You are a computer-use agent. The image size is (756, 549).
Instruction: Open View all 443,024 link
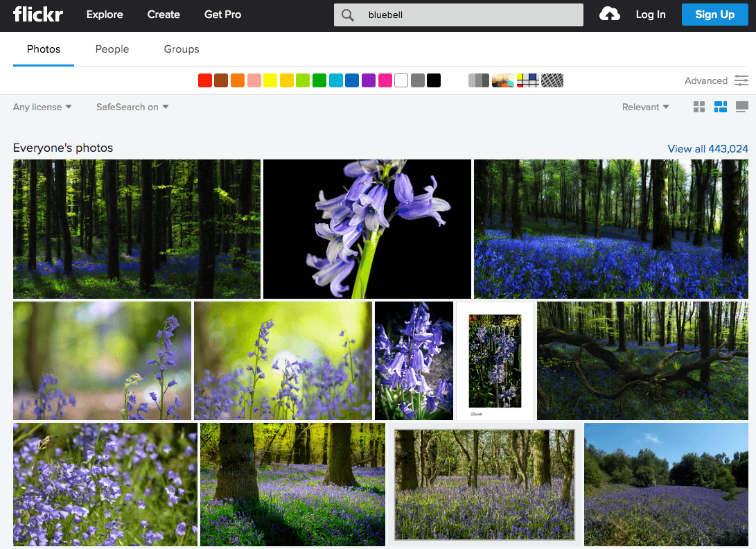707,148
